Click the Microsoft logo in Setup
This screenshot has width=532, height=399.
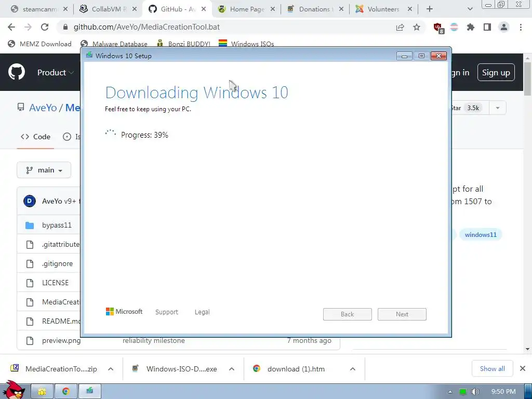tap(124, 312)
